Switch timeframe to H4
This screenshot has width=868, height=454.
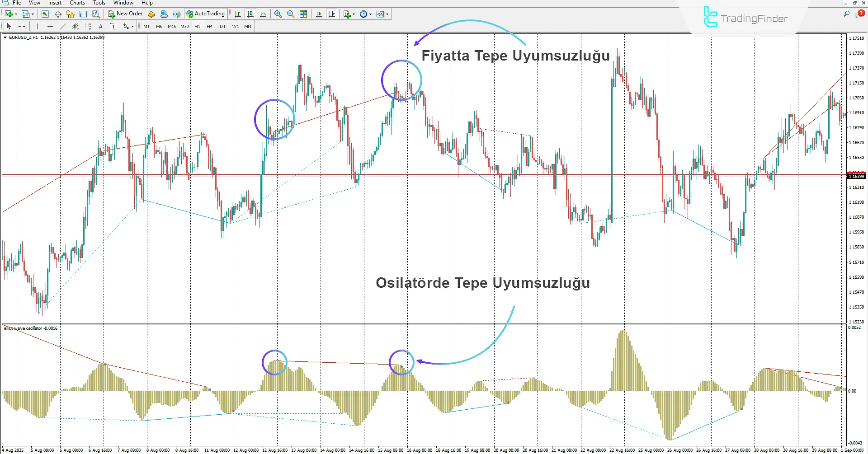[x=209, y=26]
